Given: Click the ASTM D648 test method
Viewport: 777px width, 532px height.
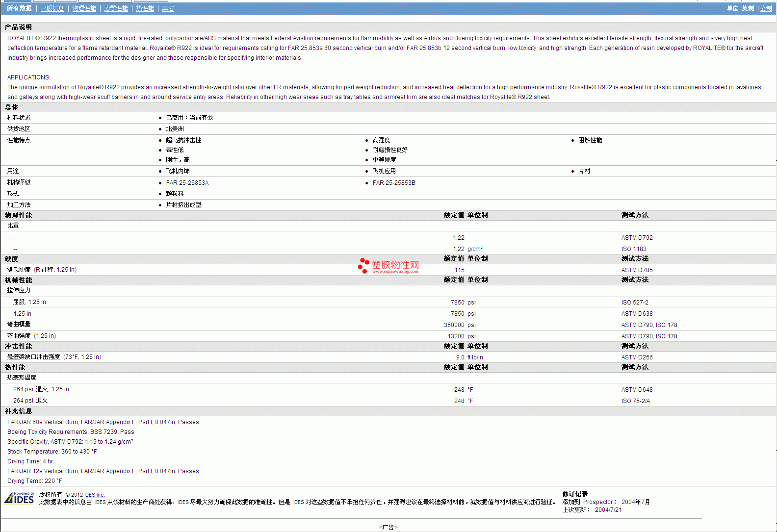Looking at the screenshot, I should (637, 390).
